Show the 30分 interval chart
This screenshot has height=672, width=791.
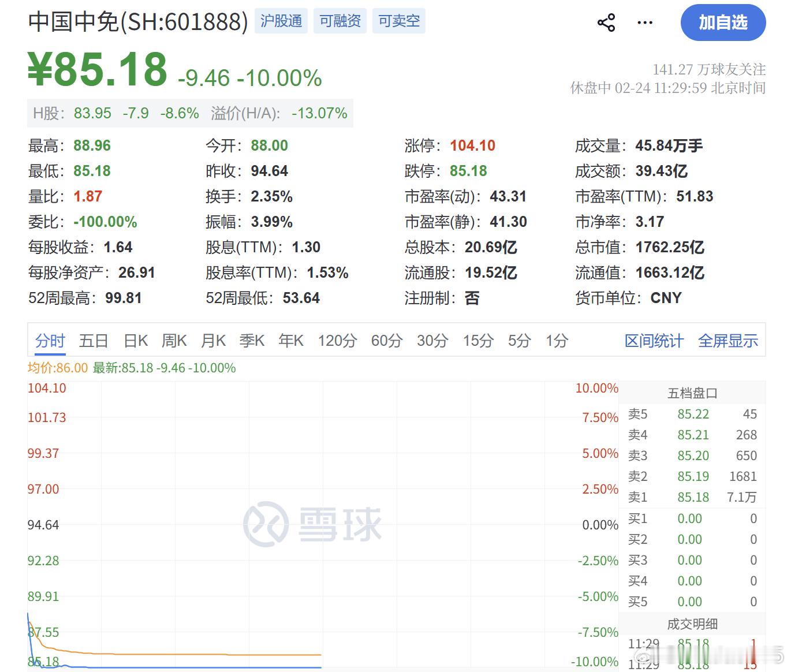[432, 341]
